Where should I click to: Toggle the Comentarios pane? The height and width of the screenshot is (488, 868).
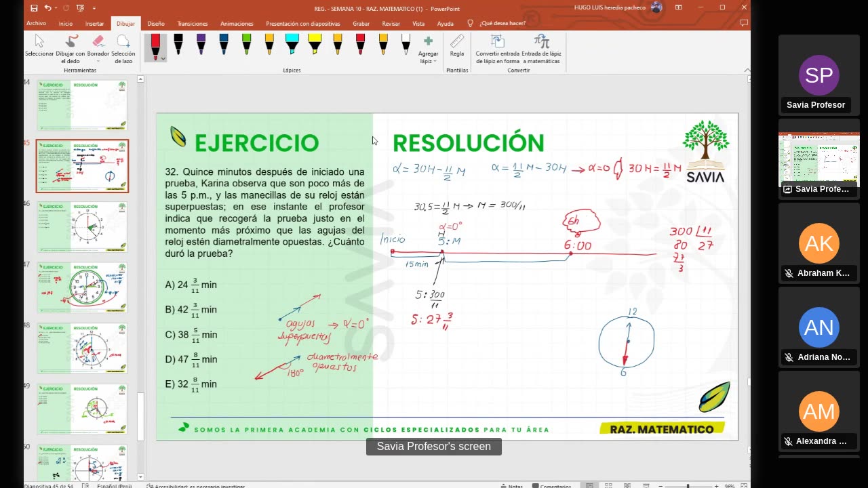tap(552, 485)
